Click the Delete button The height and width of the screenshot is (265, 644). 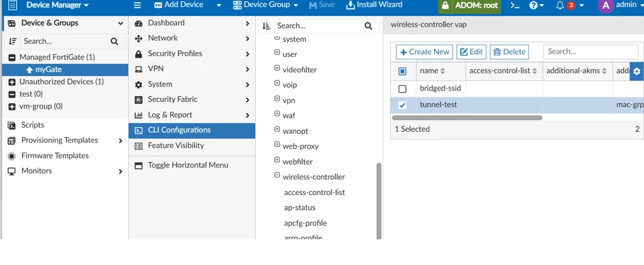point(510,52)
